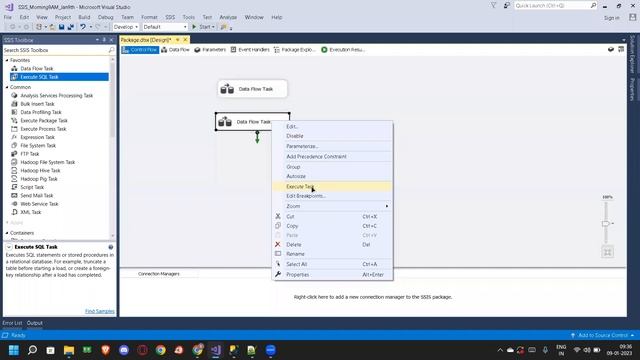Collapse the Common group in toolbox

[x=7, y=87]
